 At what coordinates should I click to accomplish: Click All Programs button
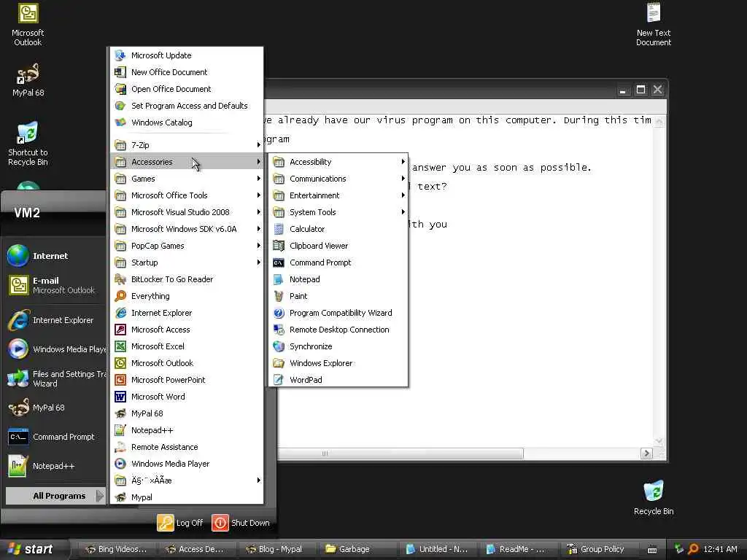55,496
